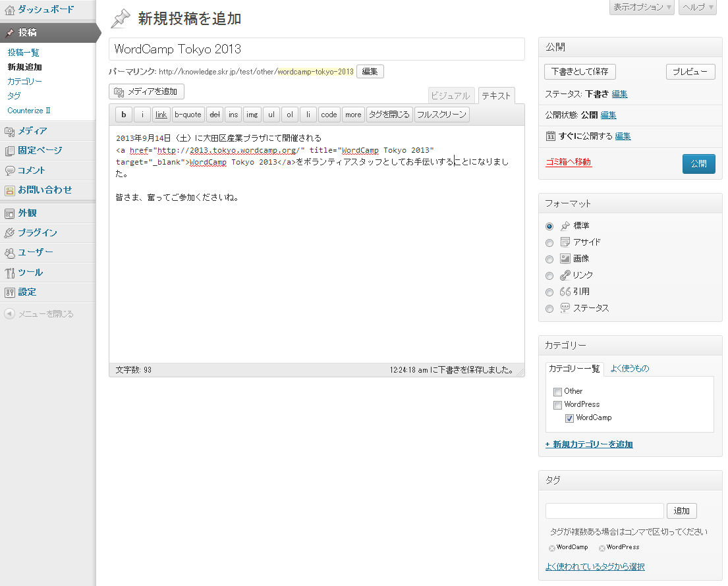Viewport: 728px width, 586px height.
Task: Open the Media menu in sidebar
Action: click(x=10, y=131)
